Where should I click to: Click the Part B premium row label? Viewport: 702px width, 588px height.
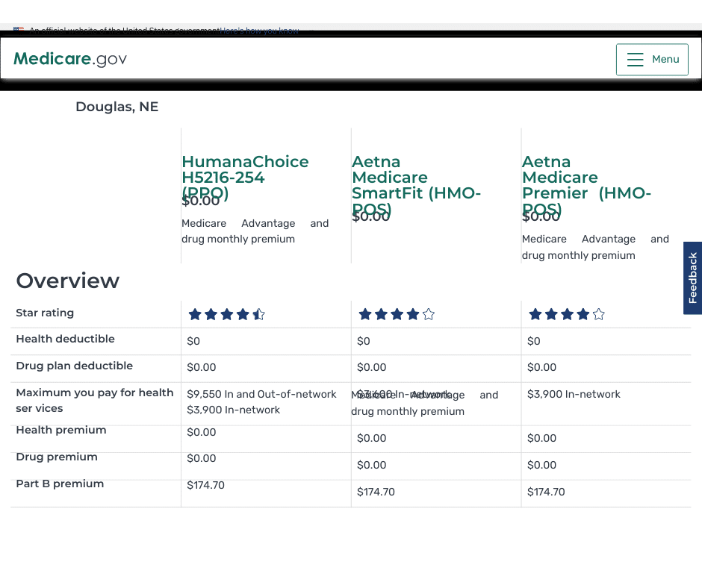pos(60,484)
